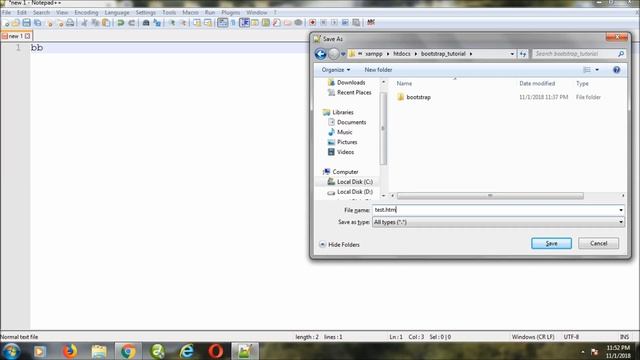
Task: Toggle the Indent Guide toolbar icon
Action: pyautogui.click(x=244, y=23)
